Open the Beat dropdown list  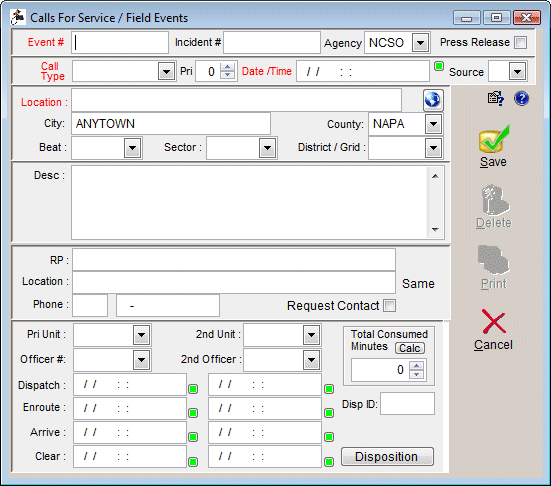pyautogui.click(x=132, y=148)
